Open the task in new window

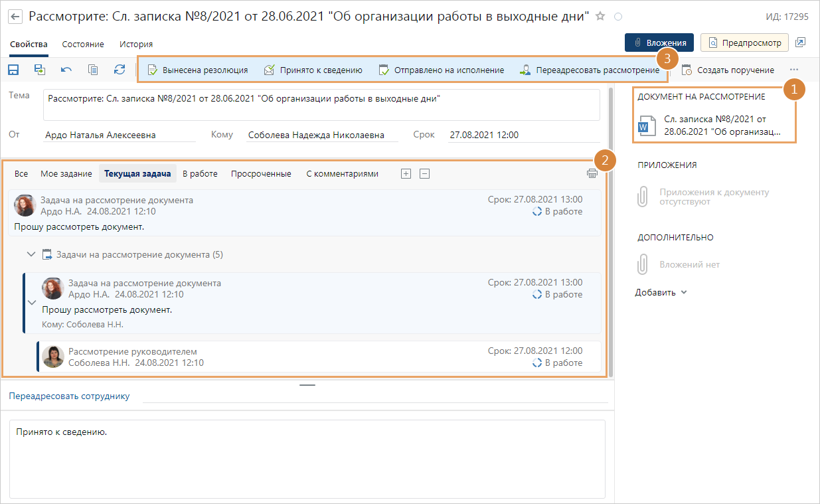801,42
